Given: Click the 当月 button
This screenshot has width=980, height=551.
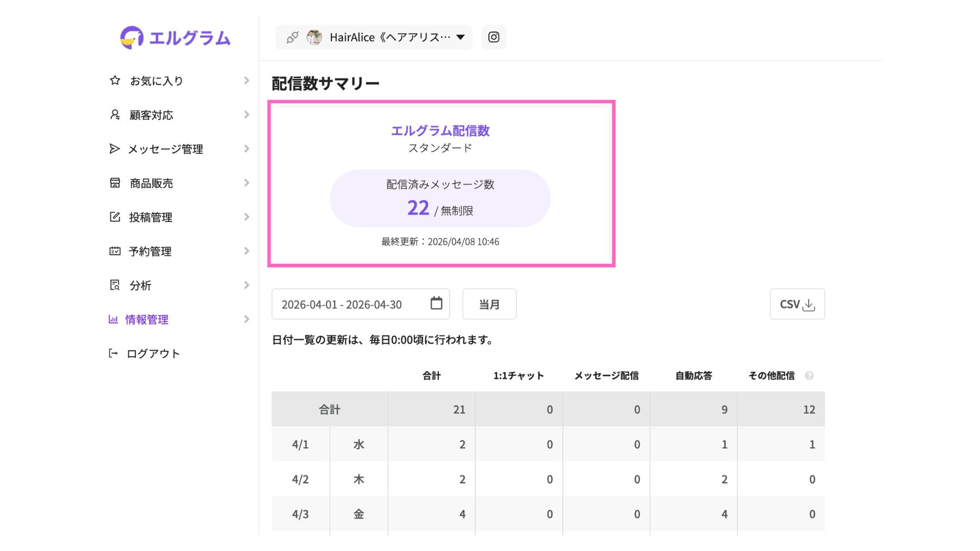Looking at the screenshot, I should click(x=489, y=305).
